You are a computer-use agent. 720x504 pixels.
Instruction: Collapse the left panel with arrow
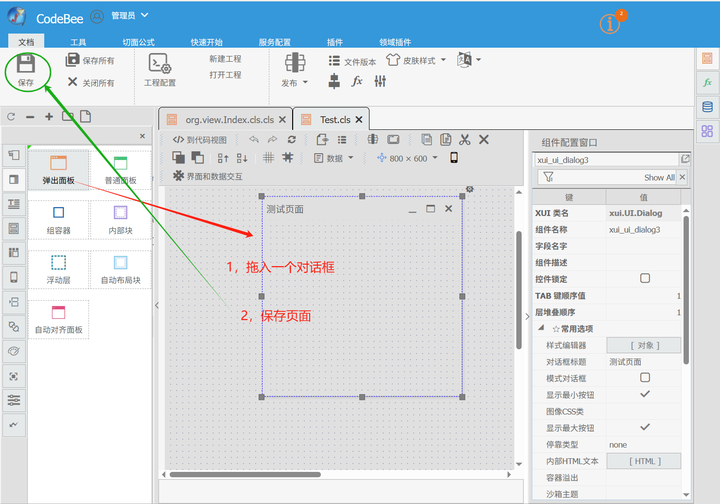click(157, 305)
